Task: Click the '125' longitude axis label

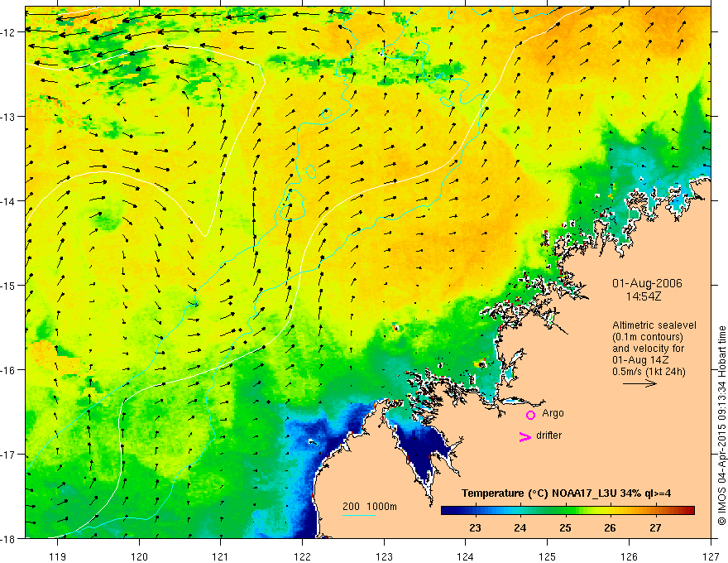Action: click(548, 556)
